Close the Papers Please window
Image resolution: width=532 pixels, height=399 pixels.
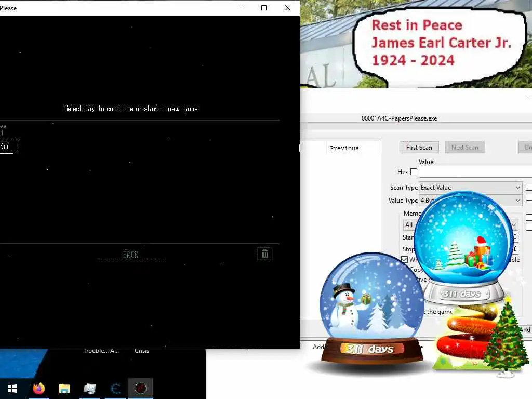click(287, 8)
